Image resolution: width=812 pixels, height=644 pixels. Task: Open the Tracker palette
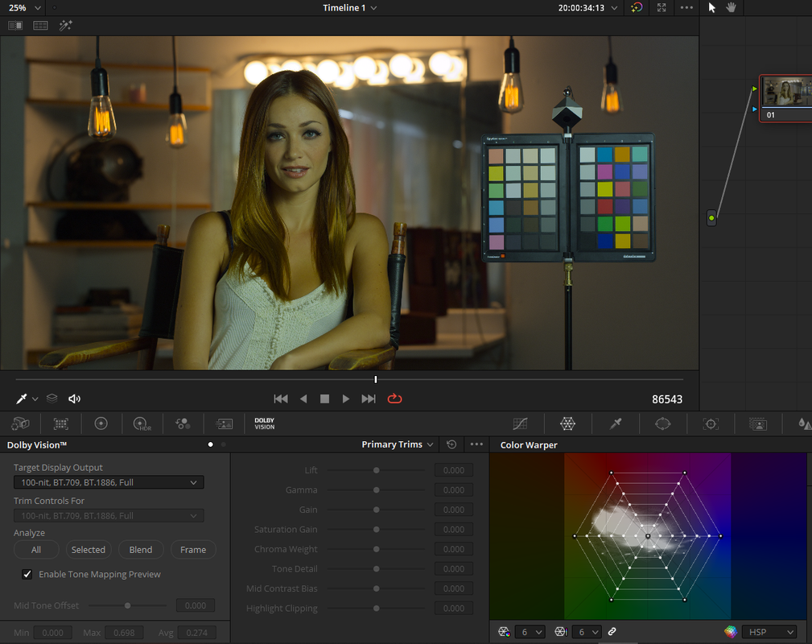click(711, 423)
